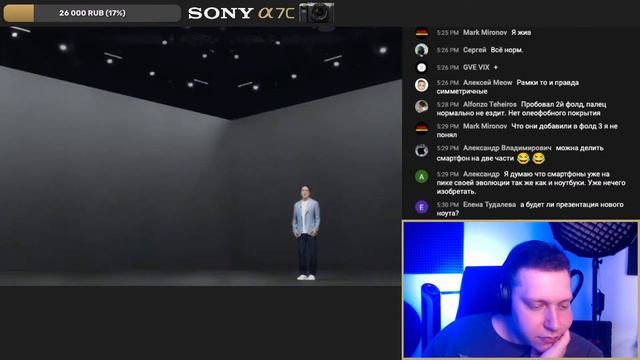Click the Sony A7C camera image
This screenshot has width=640, height=360.
click(316, 13)
